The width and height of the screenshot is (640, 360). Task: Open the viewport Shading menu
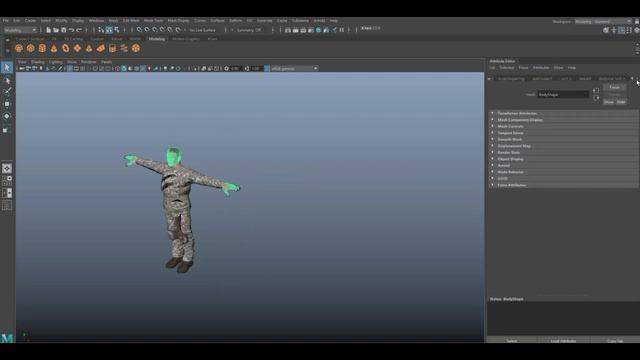pos(38,62)
